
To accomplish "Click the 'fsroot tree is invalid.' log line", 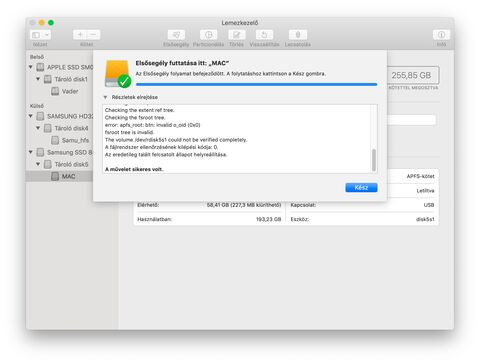I will [x=129, y=132].
